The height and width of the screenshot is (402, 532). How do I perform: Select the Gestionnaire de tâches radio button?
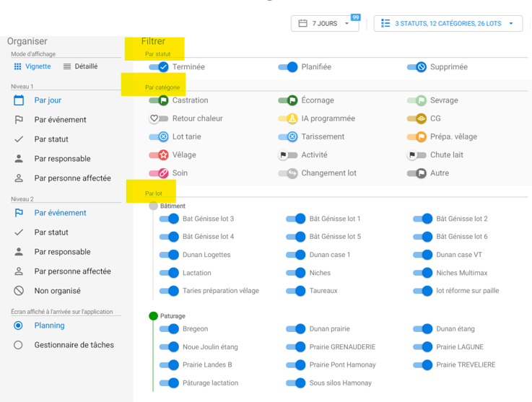pyautogui.click(x=18, y=345)
